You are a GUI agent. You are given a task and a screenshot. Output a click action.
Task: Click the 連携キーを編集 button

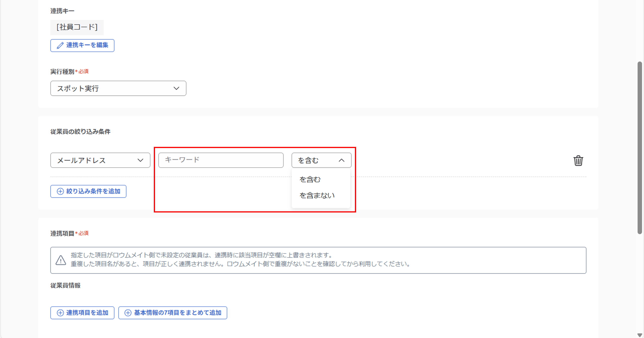click(x=82, y=45)
